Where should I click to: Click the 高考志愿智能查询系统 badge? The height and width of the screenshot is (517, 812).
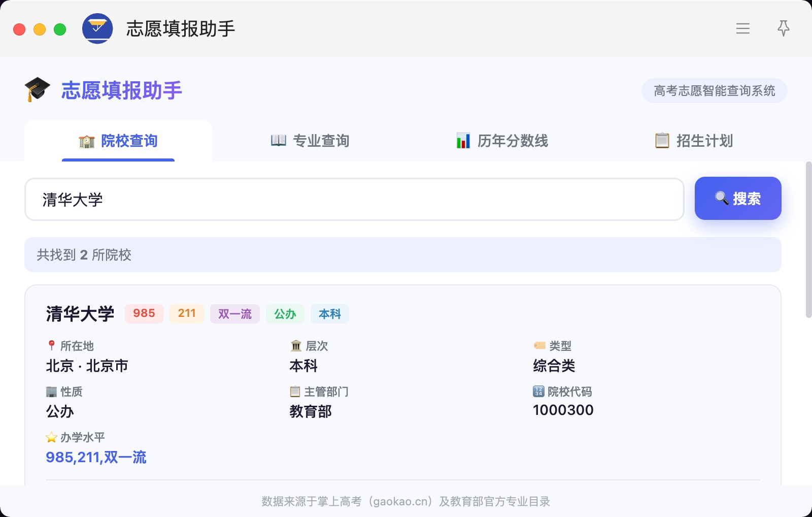(x=715, y=91)
